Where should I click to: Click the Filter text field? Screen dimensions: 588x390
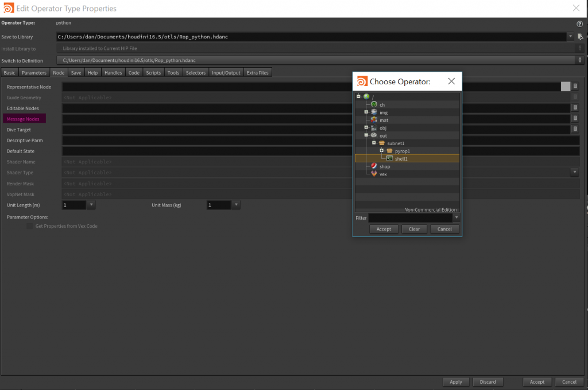coord(410,218)
